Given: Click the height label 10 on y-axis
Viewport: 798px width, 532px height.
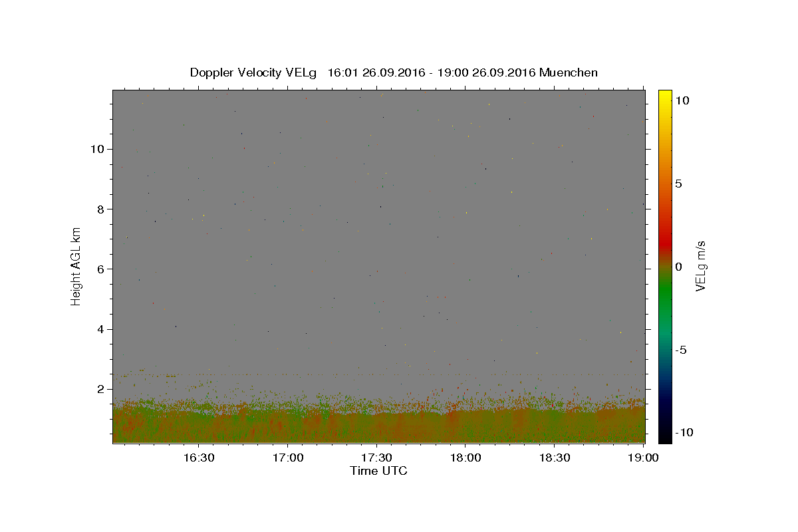Looking at the screenshot, I should 96,149.
